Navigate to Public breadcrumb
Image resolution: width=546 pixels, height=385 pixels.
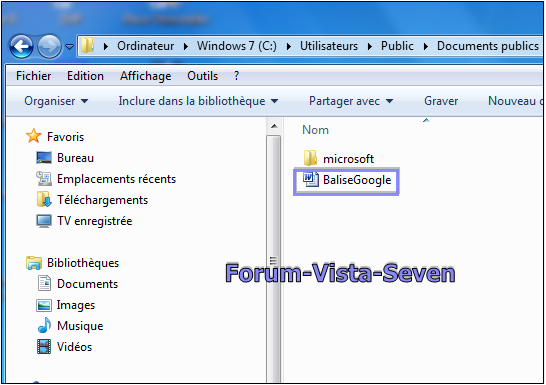tap(397, 46)
